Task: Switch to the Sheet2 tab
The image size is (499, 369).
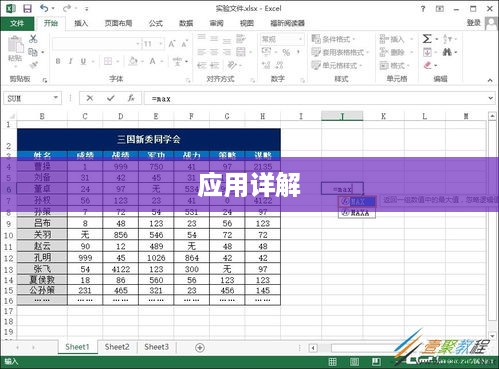Action: coord(117,347)
